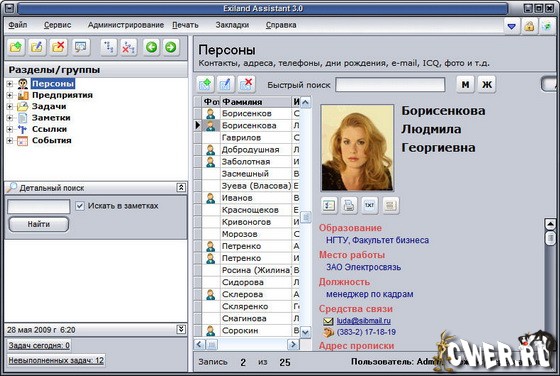The width and height of the screenshot is (560, 376).
Task: Click the delete group red X icon
Action: point(58,47)
